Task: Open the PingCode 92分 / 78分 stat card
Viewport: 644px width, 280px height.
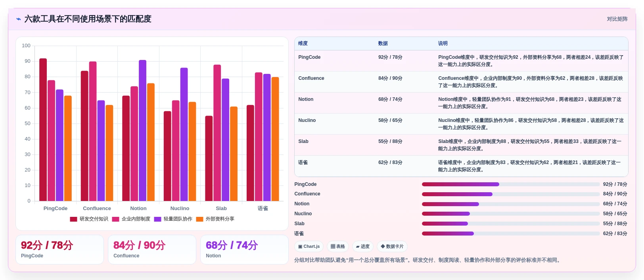Action: click(59, 249)
